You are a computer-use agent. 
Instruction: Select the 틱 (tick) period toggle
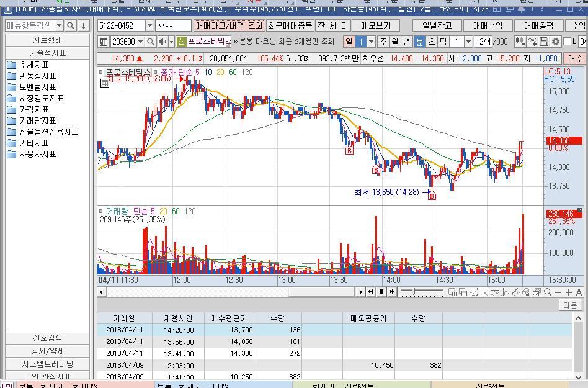point(443,41)
